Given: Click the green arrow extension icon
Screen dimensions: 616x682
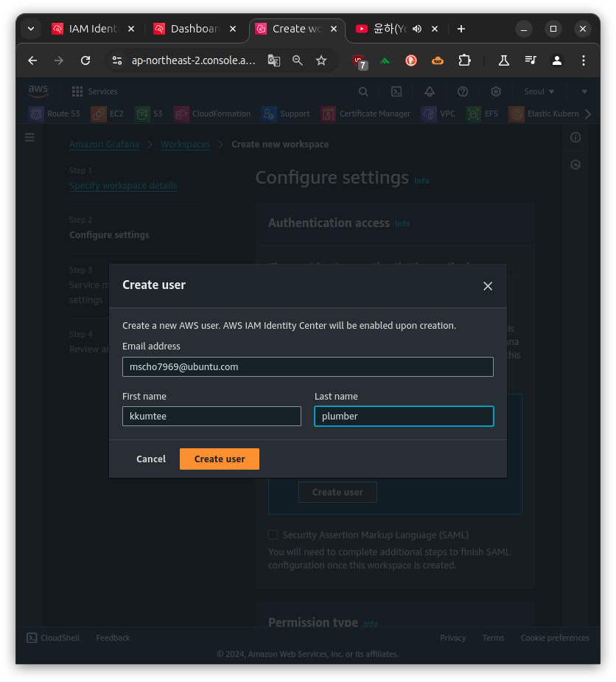Looking at the screenshot, I should tap(385, 60).
